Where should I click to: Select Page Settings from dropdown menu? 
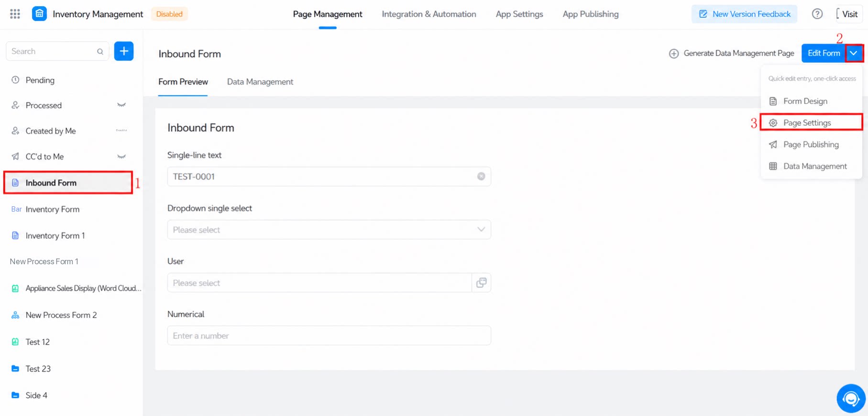click(x=812, y=123)
